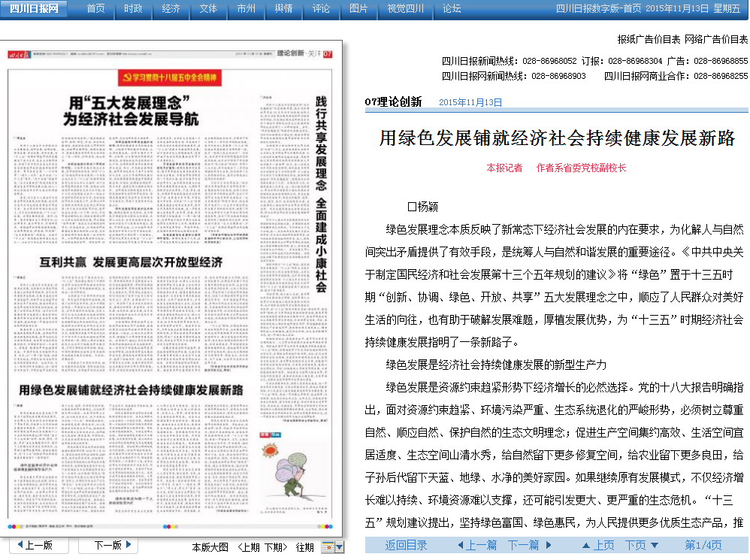Screen dimensions: 750x560
Task: Click 四川日报网新闻热线 number 028-86968903
Action: (558, 76)
